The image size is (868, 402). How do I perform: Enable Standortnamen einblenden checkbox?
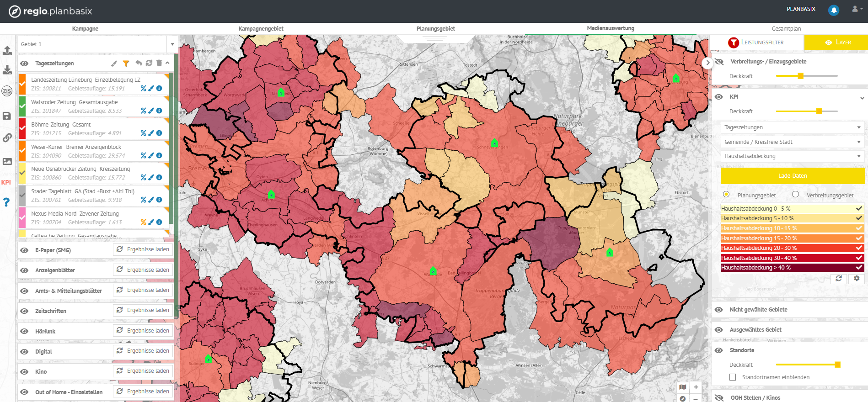(x=733, y=377)
